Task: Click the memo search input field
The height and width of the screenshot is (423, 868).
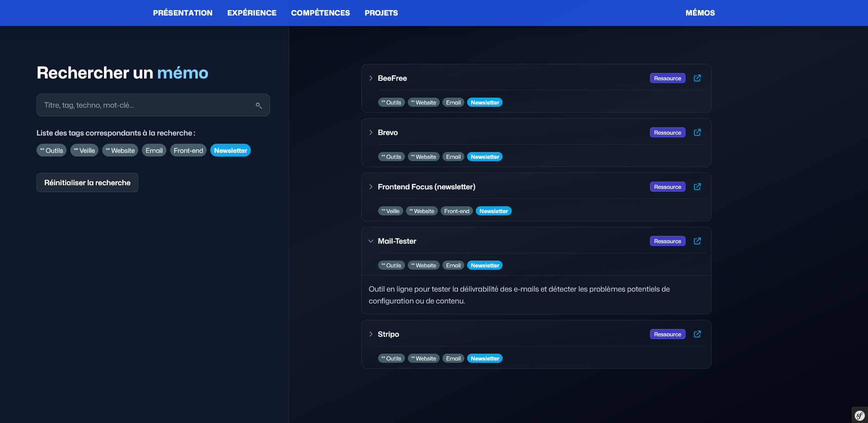Action: (x=146, y=105)
